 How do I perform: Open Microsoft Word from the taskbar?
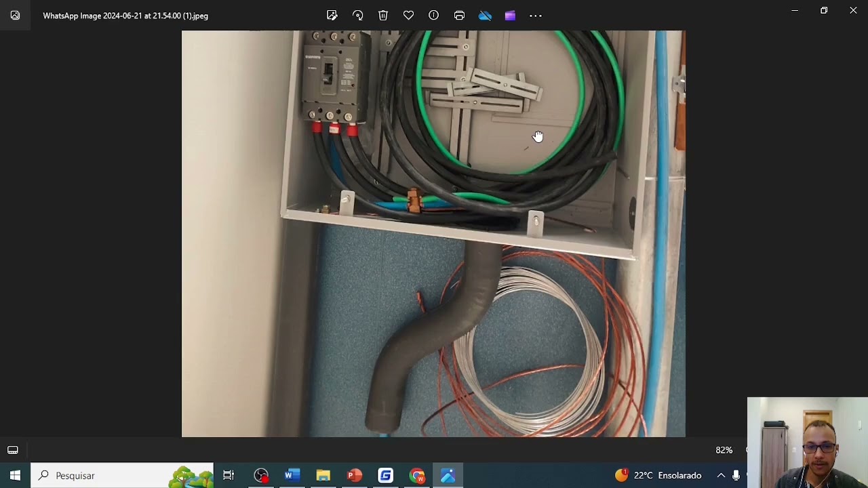[292, 475]
